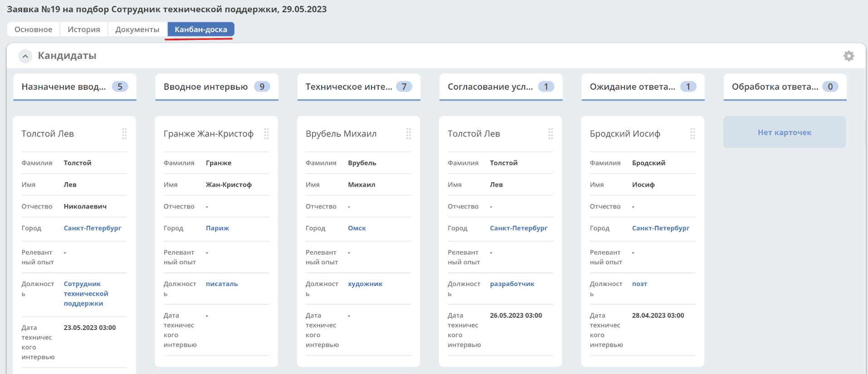Viewport: 868px width, 374px height.
Task: Open position link писаталь
Action: [x=222, y=284]
